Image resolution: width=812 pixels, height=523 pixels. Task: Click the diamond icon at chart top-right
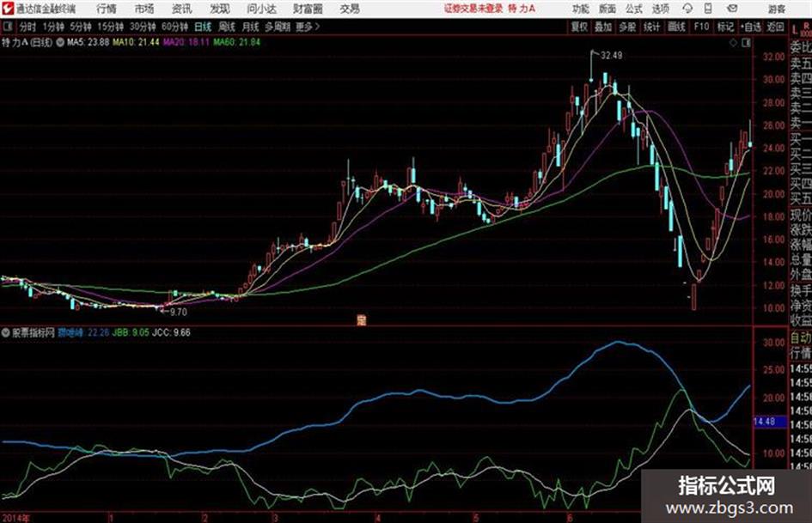(x=733, y=43)
